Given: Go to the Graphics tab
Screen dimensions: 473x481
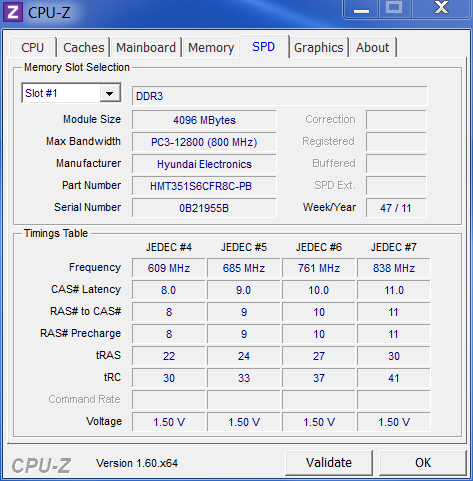Looking at the screenshot, I should [319, 47].
